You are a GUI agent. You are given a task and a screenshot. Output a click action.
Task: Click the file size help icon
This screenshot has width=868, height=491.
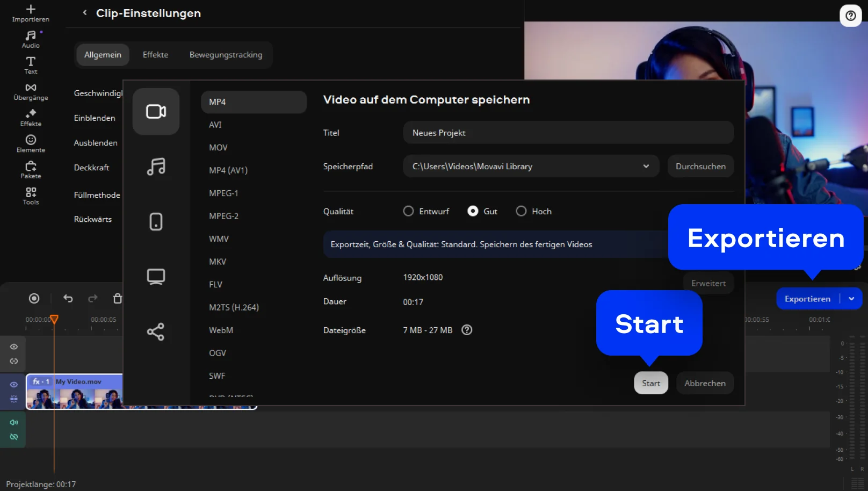point(467,330)
